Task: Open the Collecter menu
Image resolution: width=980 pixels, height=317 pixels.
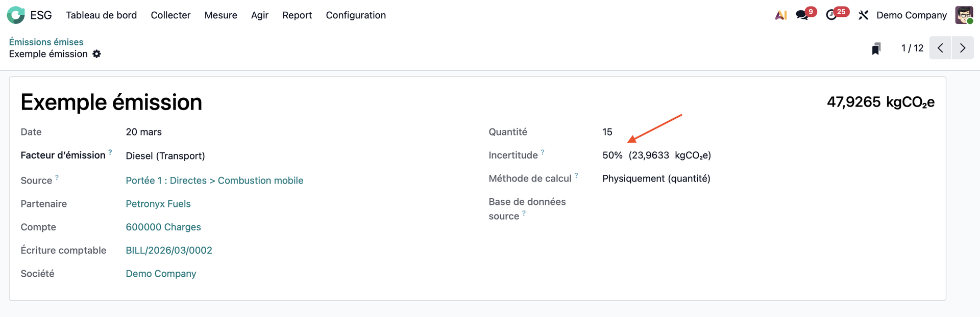Action: pyautogui.click(x=170, y=15)
